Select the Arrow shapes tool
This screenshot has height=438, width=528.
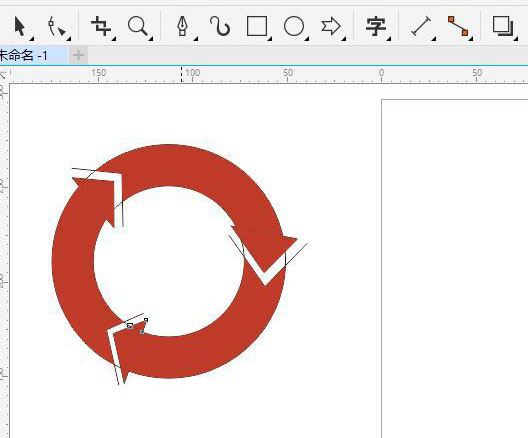(x=331, y=26)
